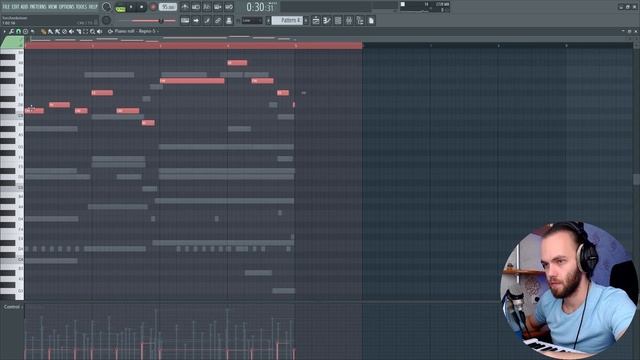Open the Piano roll window icon
Image resolution: width=640 pixels, height=360 pixels.
(x=327, y=20)
